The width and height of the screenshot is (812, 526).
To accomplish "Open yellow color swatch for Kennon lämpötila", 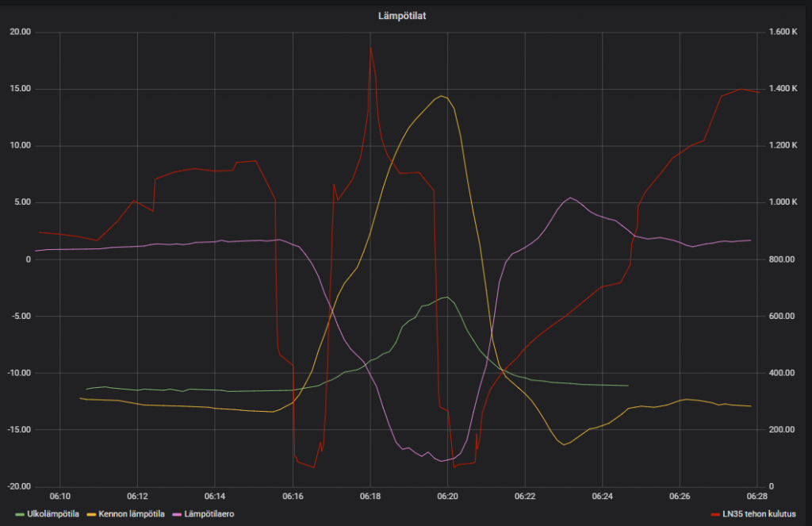I will [x=90, y=513].
